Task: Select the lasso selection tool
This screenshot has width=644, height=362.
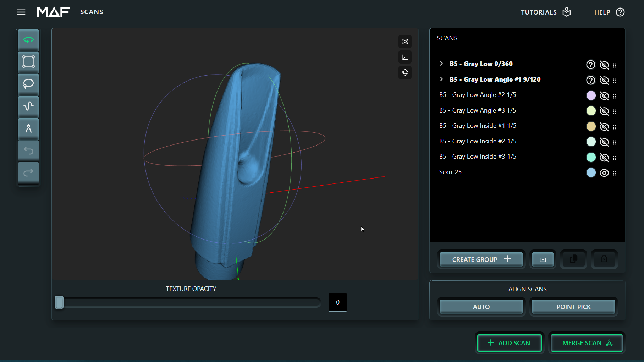Action: 28,84
